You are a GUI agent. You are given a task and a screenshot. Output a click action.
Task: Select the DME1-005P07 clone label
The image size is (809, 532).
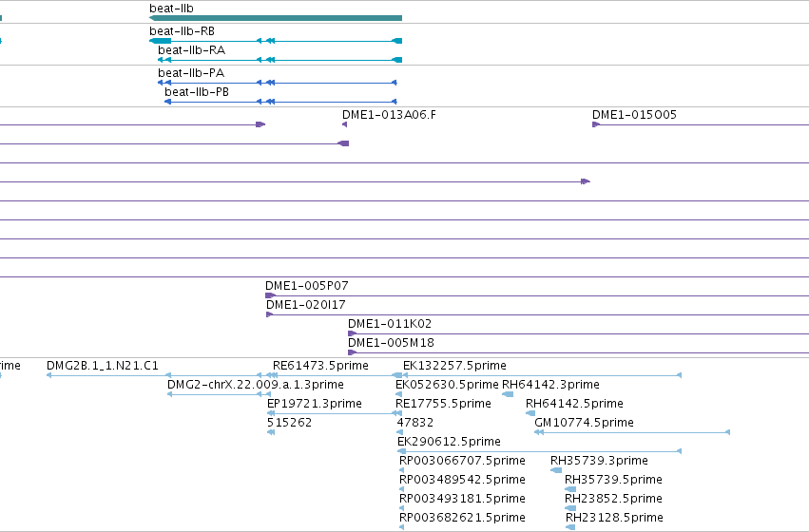(306, 286)
